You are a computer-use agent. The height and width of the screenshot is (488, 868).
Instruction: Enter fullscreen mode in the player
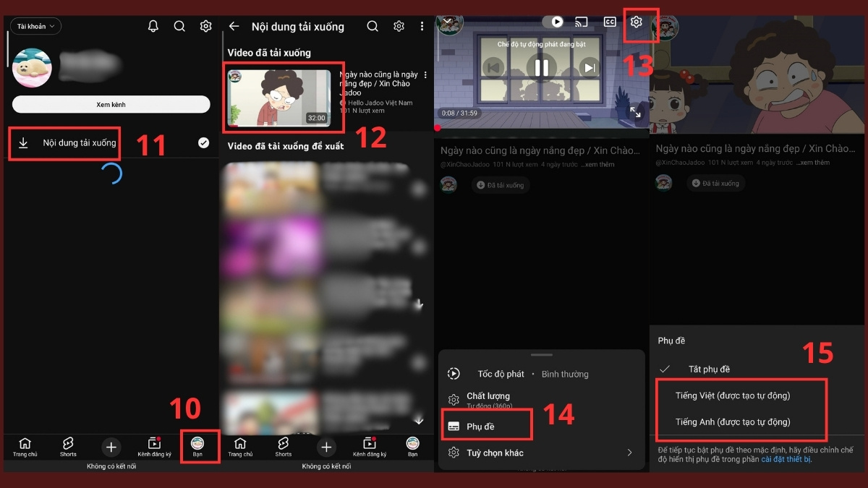[x=635, y=112]
